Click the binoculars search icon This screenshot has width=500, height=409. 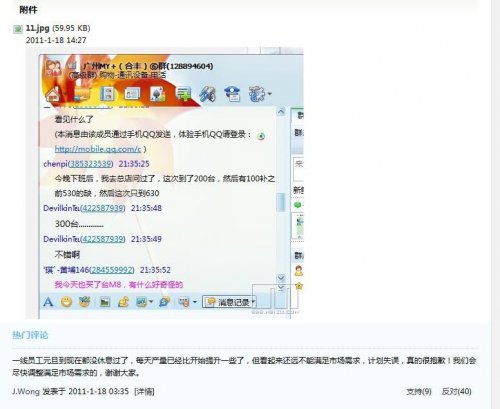click(x=208, y=94)
